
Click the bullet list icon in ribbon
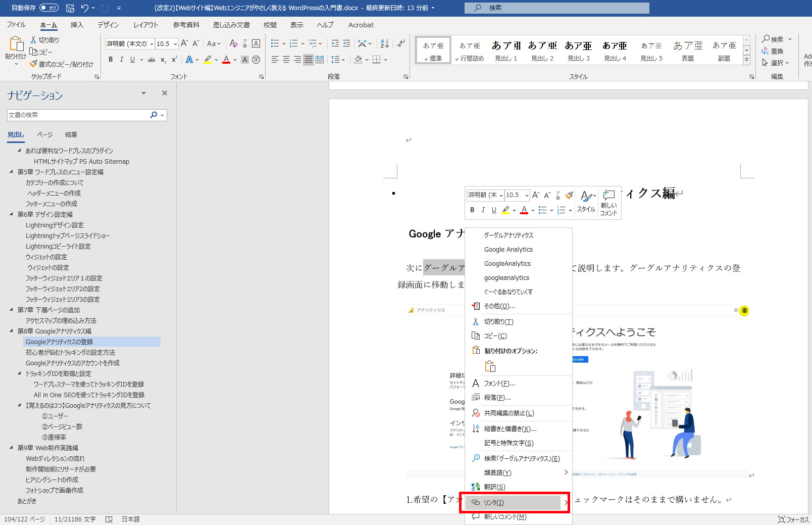pos(275,43)
